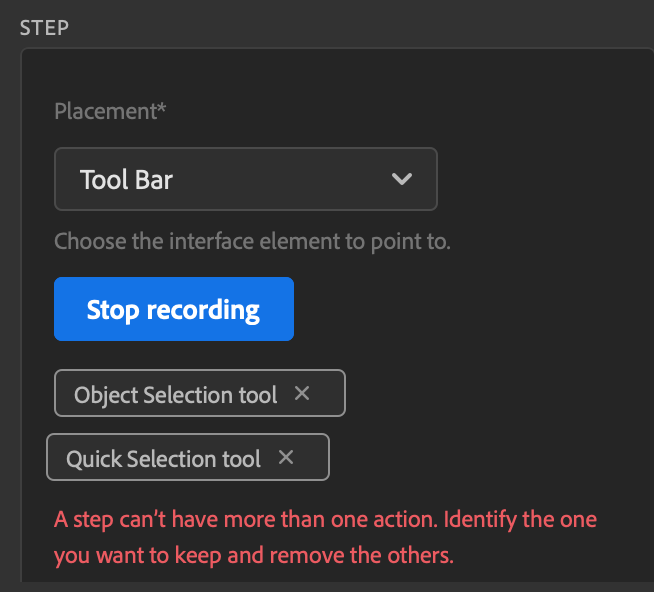Image resolution: width=654 pixels, height=592 pixels.
Task: Remove the Object Selection tool action
Action: pyautogui.click(x=302, y=394)
